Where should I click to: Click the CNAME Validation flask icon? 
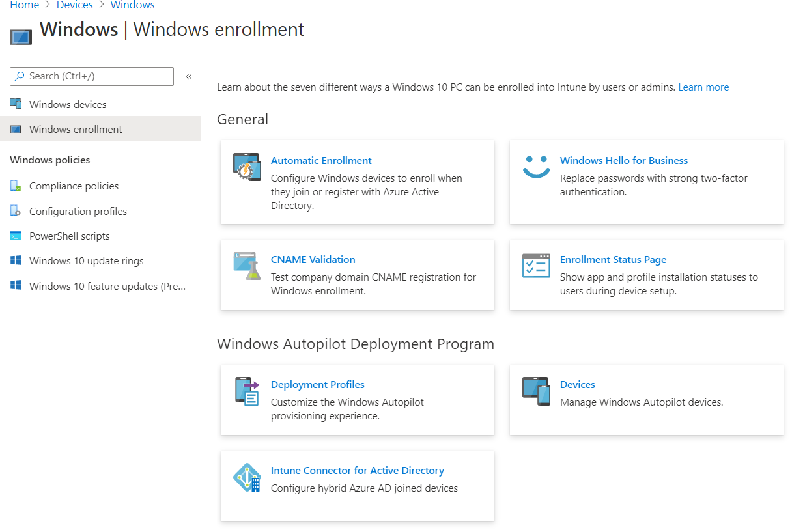246,266
